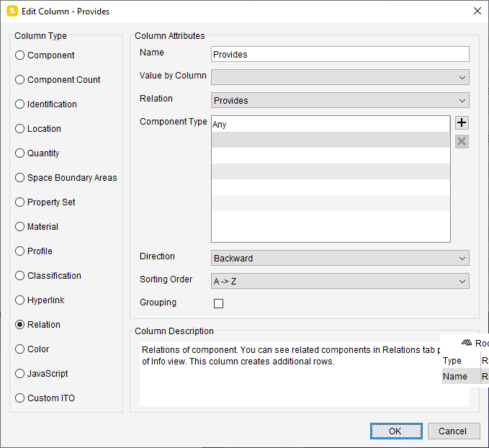The width and height of the screenshot is (489, 448).
Task: Confirm with the OK button
Action: (x=396, y=431)
